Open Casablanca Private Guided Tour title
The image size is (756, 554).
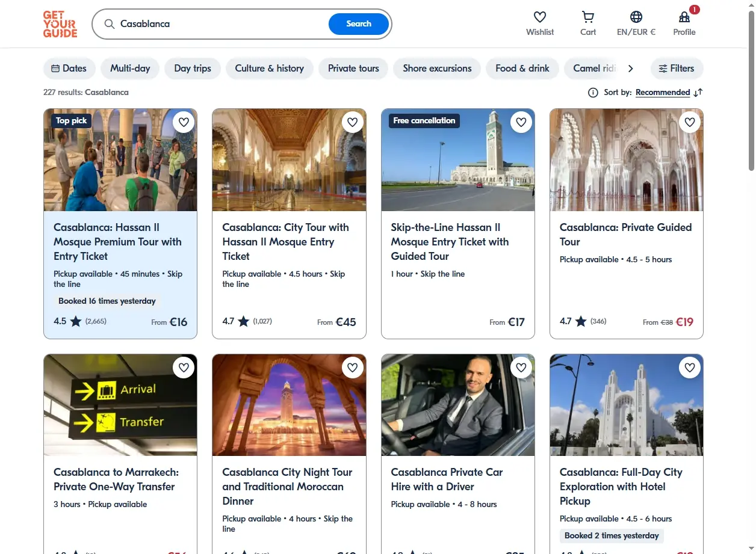click(625, 235)
